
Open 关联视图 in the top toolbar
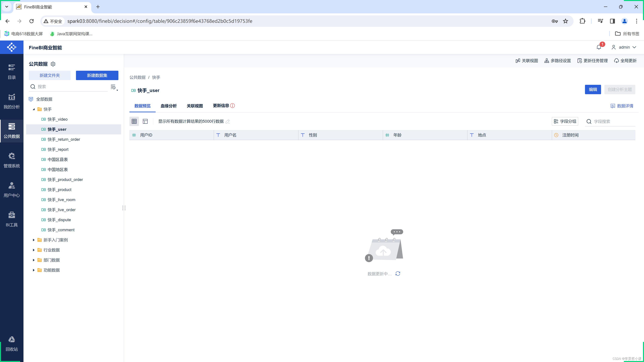527,61
